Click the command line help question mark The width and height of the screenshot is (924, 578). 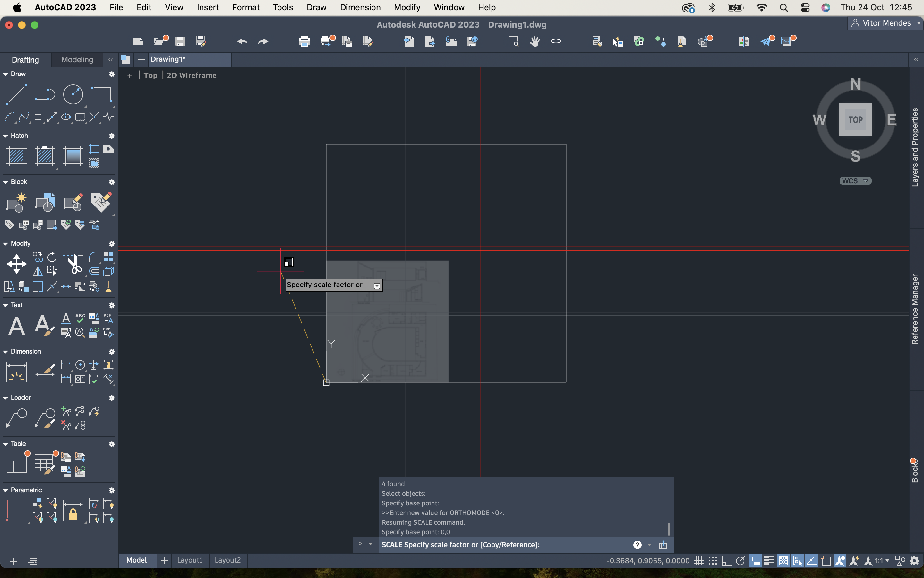point(637,545)
